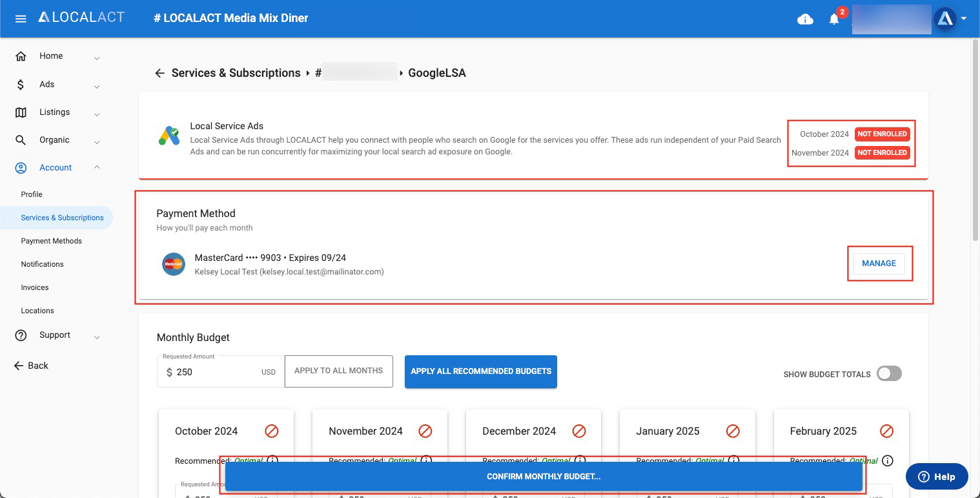Click November 2024 NOT ENROLLED badge

(882, 152)
